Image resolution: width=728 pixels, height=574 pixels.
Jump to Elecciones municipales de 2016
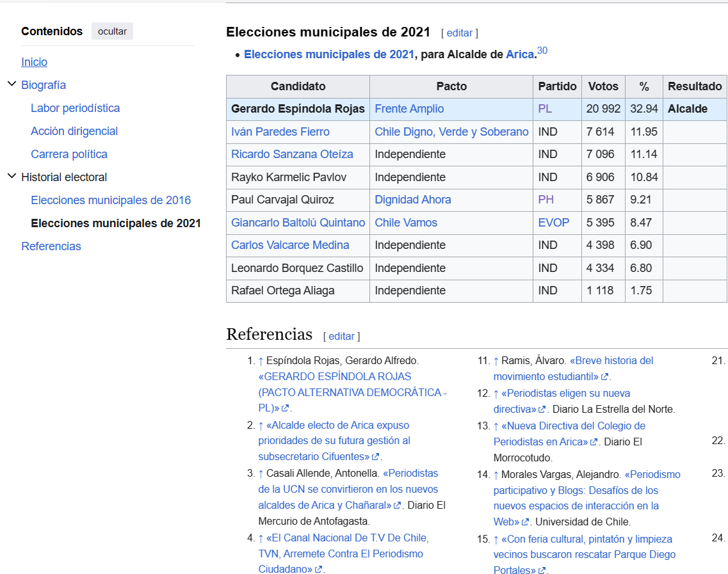pyautogui.click(x=111, y=200)
